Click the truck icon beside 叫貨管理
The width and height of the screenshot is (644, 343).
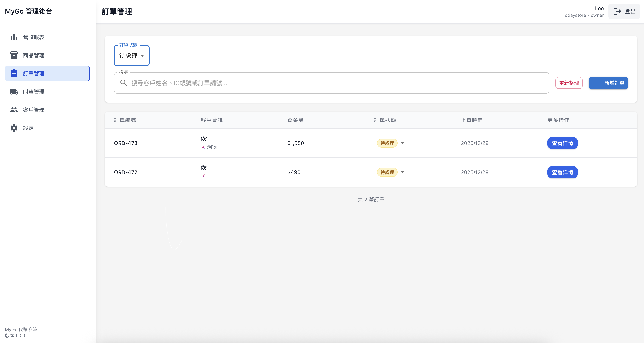tap(14, 91)
